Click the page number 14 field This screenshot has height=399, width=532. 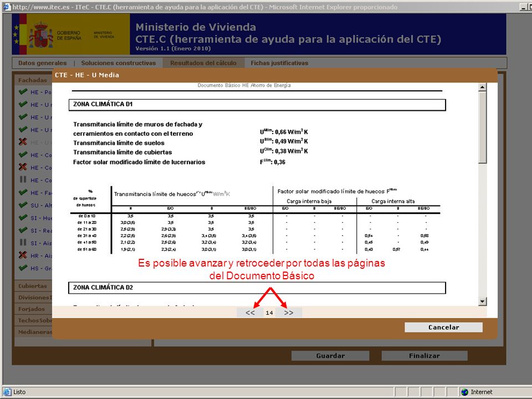(x=269, y=313)
